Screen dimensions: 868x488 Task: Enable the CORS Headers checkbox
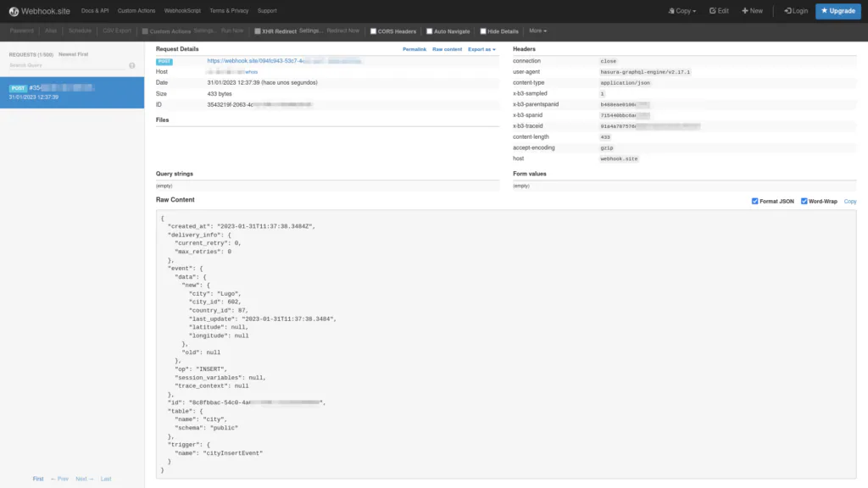pos(373,31)
